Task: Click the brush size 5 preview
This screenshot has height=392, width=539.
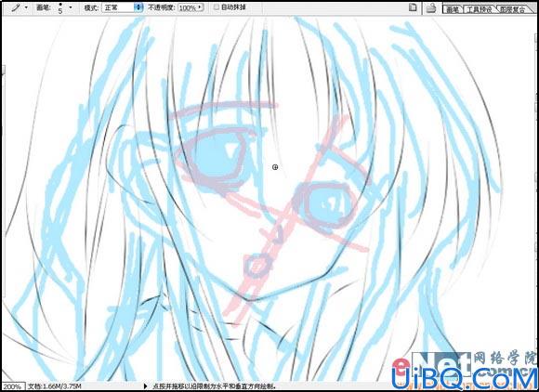Action: click(60, 8)
